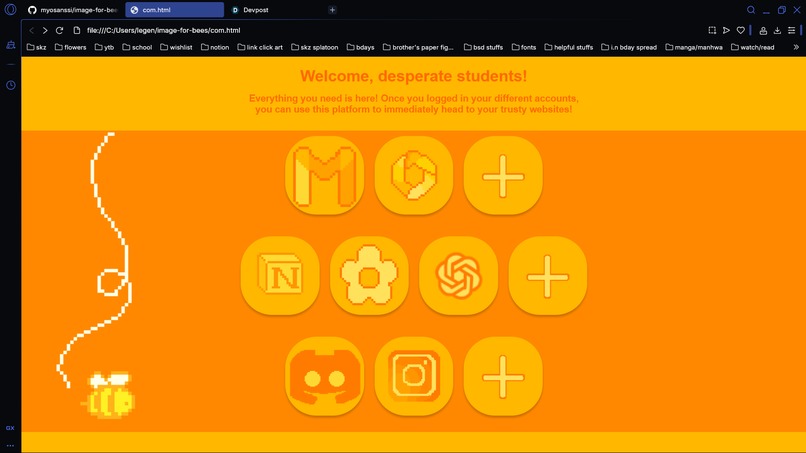The height and width of the screenshot is (453, 806).
Task: Open the link click art bookmark folder
Action: click(260, 47)
